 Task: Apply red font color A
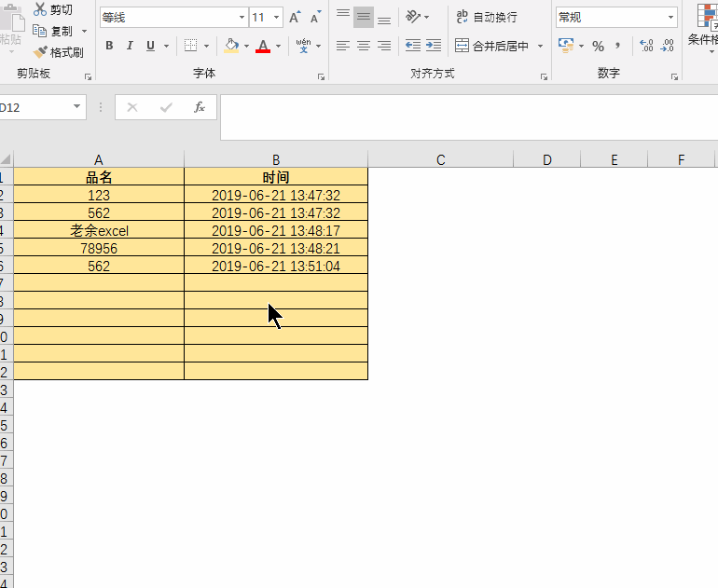[x=263, y=46]
